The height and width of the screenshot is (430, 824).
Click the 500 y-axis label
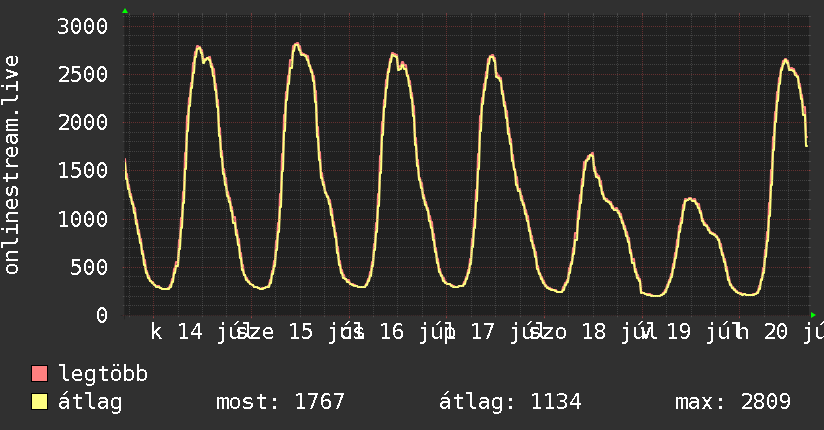(89, 267)
